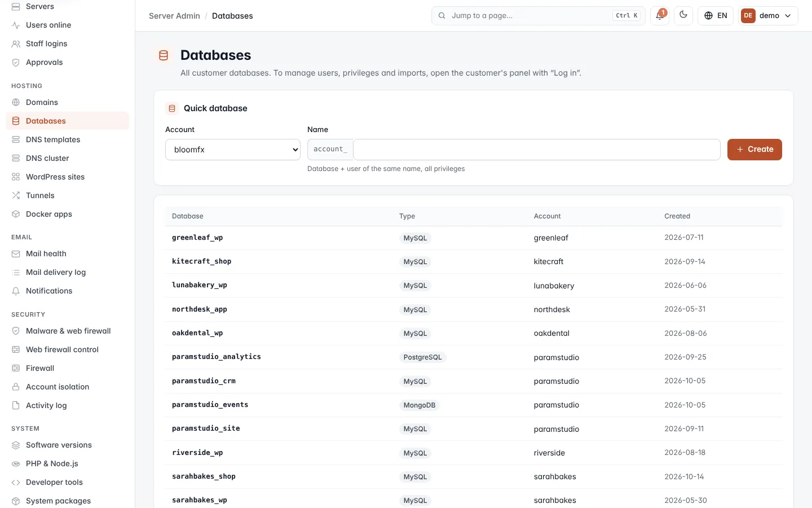812x508 pixels.
Task: Navigate to Web firewall control
Action: pos(67,349)
